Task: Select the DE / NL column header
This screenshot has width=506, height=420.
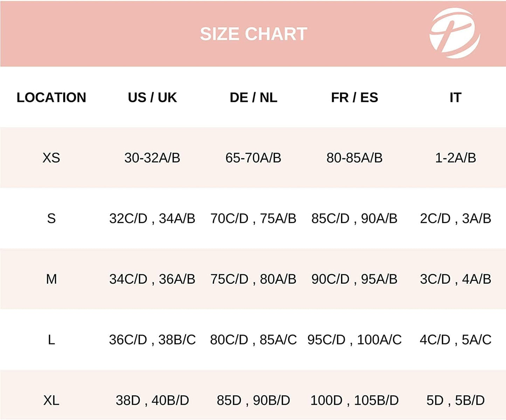Action: click(x=254, y=97)
